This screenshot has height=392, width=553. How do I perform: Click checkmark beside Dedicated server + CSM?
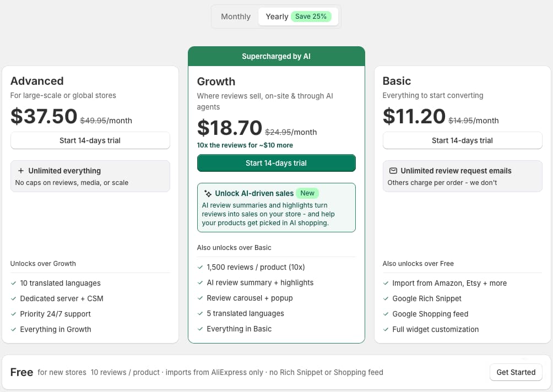(x=13, y=298)
